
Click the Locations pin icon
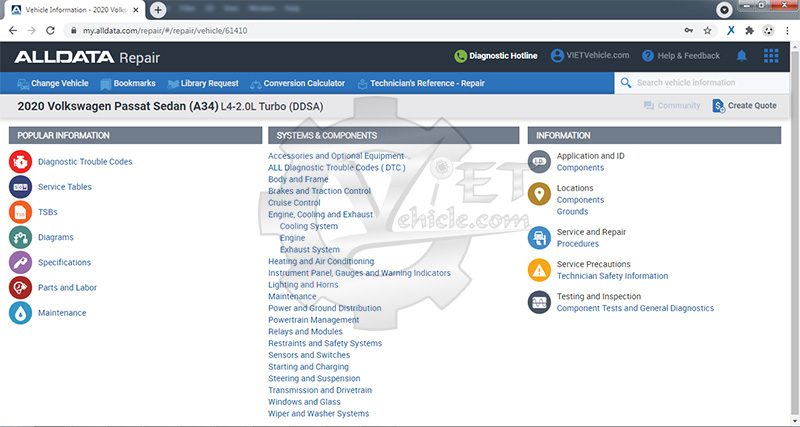[539, 194]
